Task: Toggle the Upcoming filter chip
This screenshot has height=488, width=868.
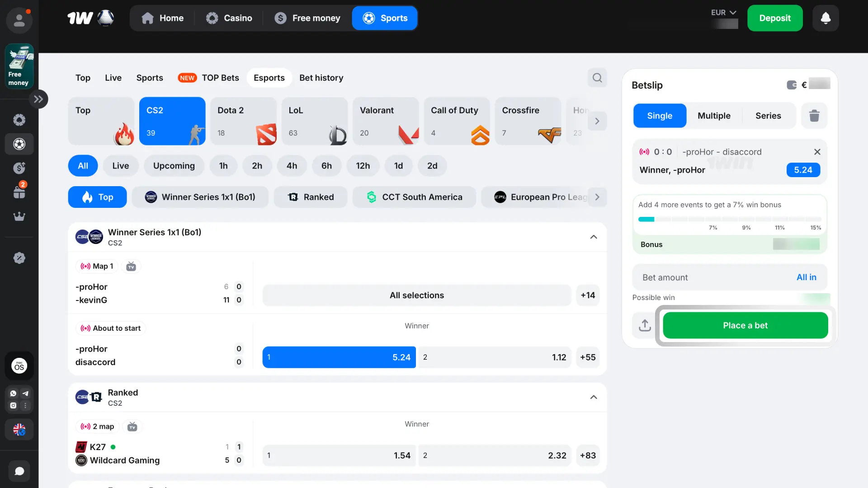Action: tap(174, 166)
